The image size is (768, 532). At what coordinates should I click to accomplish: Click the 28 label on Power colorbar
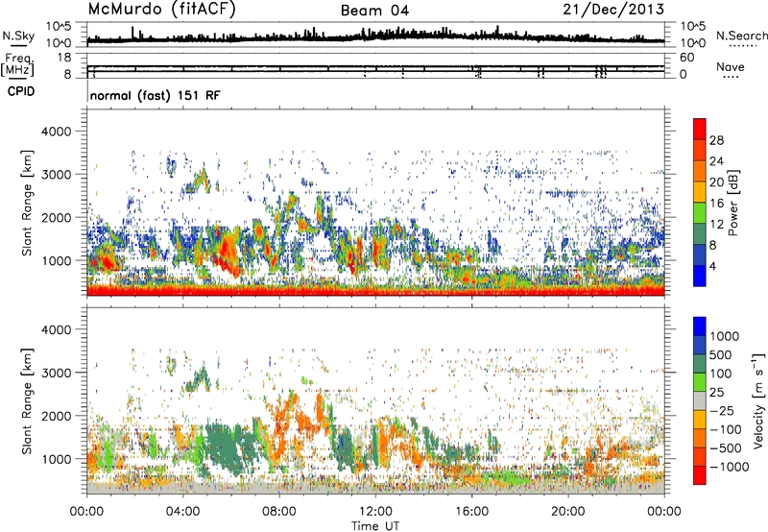coord(716,140)
